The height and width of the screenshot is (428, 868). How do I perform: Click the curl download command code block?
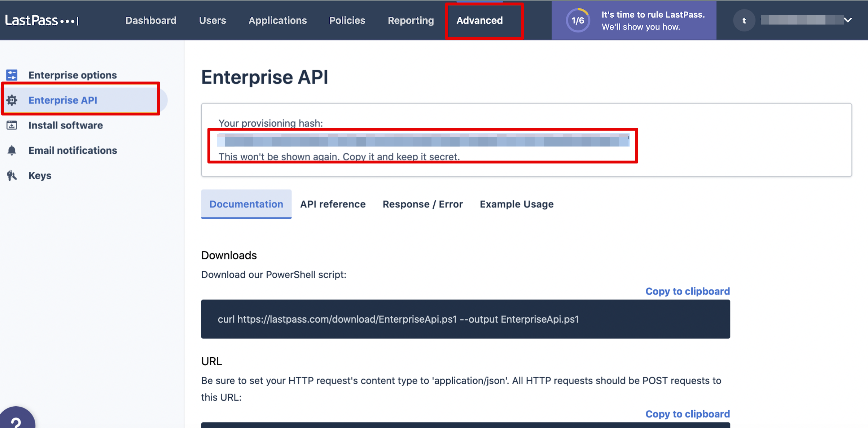(465, 319)
